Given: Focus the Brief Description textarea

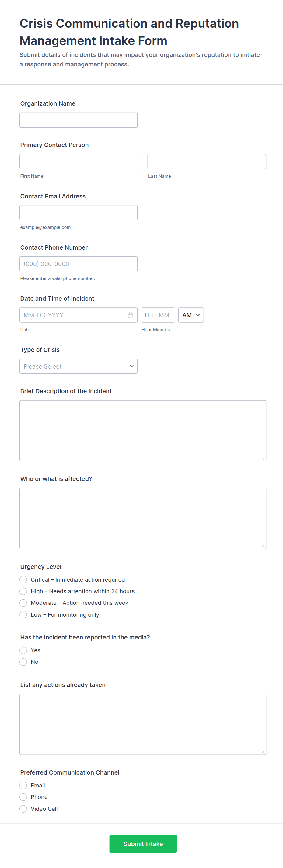Looking at the screenshot, I should [x=143, y=431].
